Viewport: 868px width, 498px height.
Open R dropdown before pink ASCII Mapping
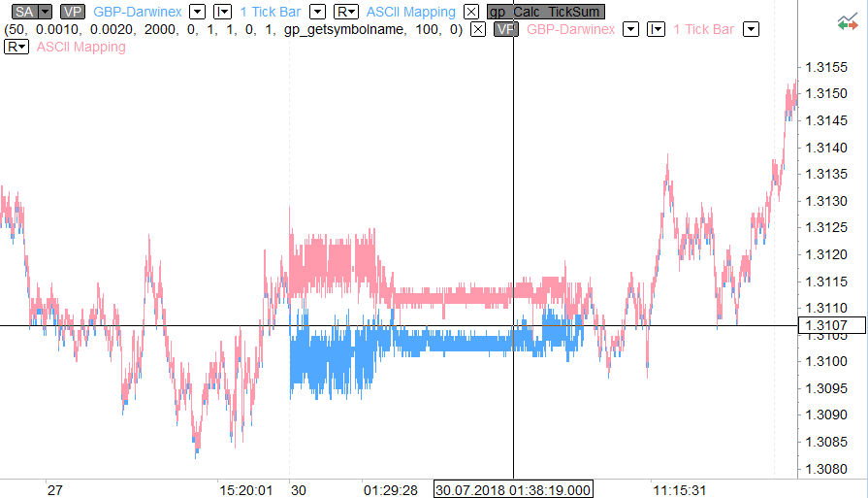tap(16, 48)
